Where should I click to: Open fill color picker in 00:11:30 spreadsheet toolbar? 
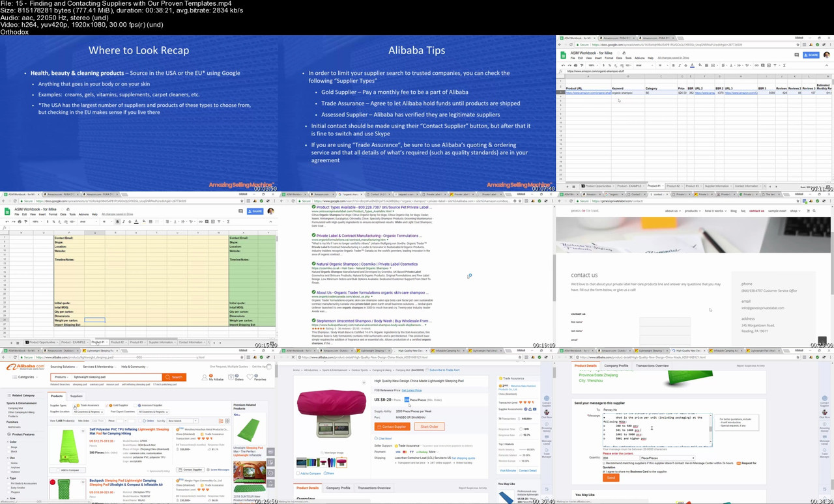click(x=700, y=65)
